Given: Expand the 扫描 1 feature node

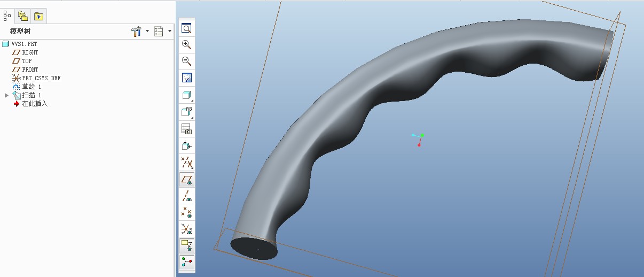Looking at the screenshot, I should [x=7, y=95].
